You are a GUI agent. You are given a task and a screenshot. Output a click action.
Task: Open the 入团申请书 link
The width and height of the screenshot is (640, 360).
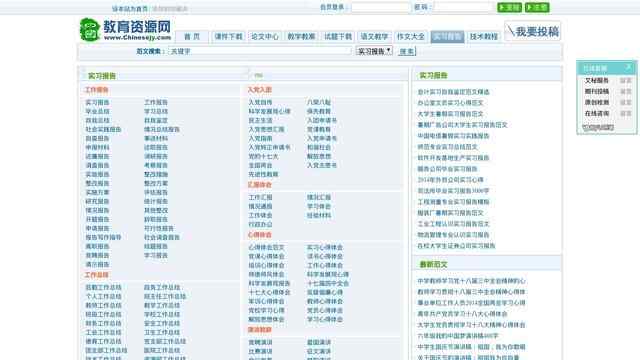click(322, 120)
